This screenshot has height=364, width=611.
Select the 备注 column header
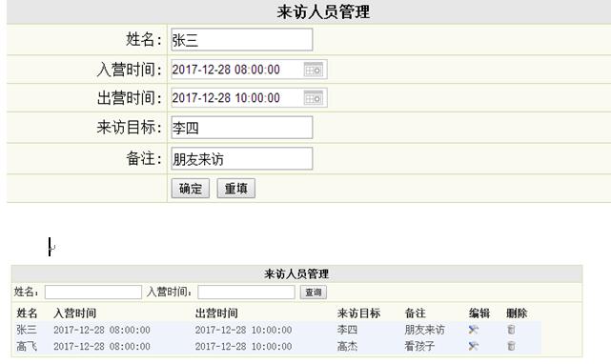(416, 313)
